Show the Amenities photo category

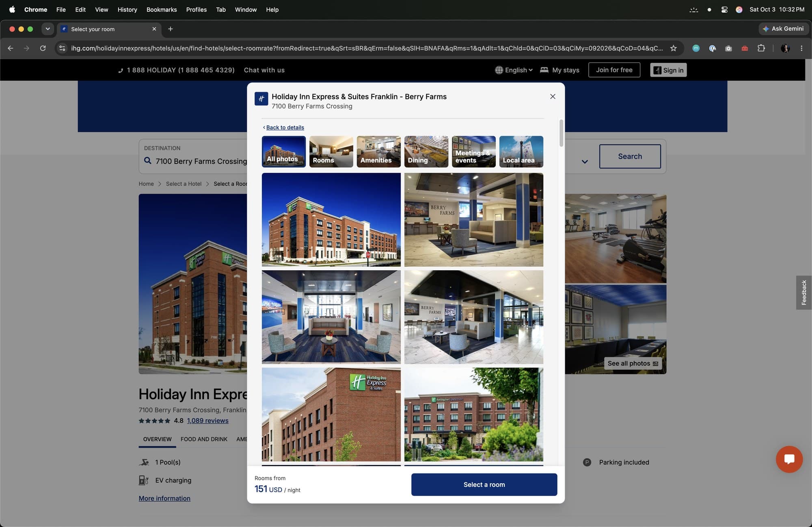point(379,151)
